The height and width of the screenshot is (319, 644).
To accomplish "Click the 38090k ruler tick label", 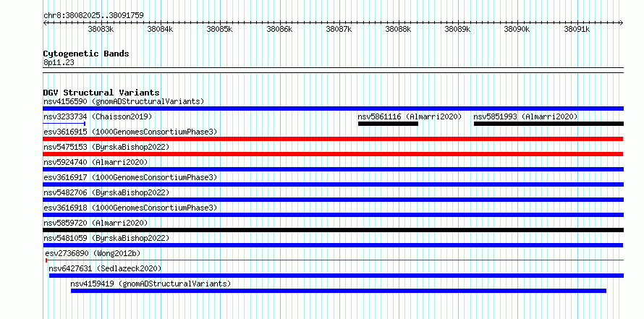I will pos(517,30).
